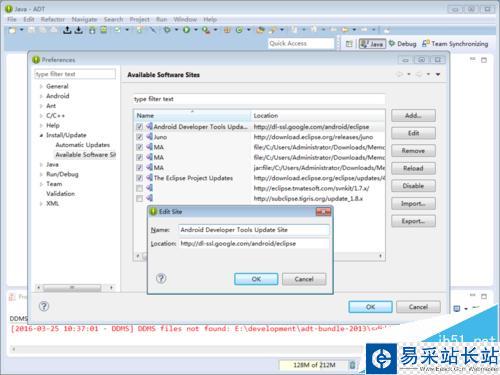The width and height of the screenshot is (500, 375).
Task: Click the upload arrow toolbar icon
Action: tap(67, 30)
